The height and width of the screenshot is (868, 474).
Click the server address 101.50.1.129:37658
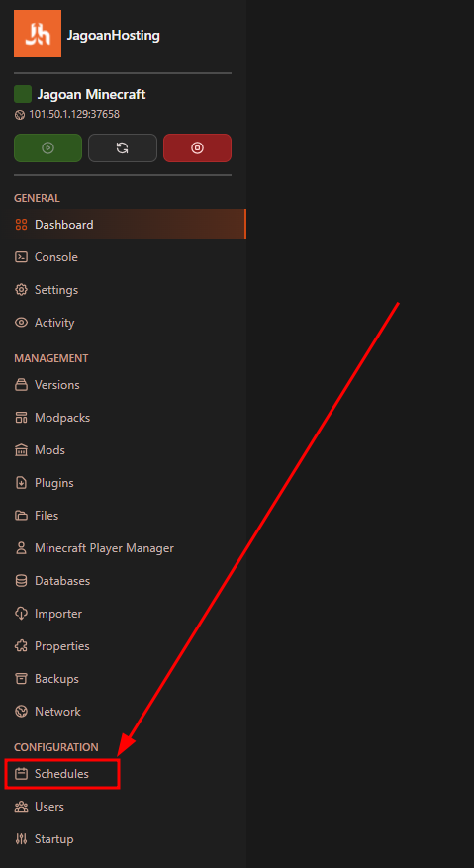pos(74,115)
